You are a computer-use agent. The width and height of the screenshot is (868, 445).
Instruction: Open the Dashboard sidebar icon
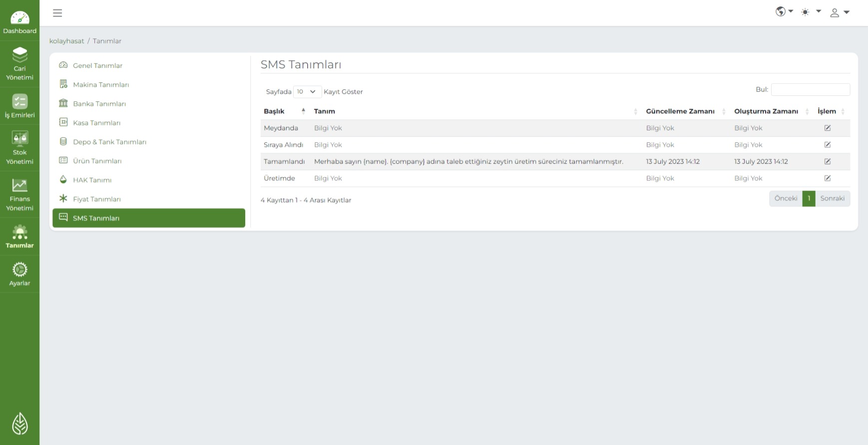(x=19, y=22)
